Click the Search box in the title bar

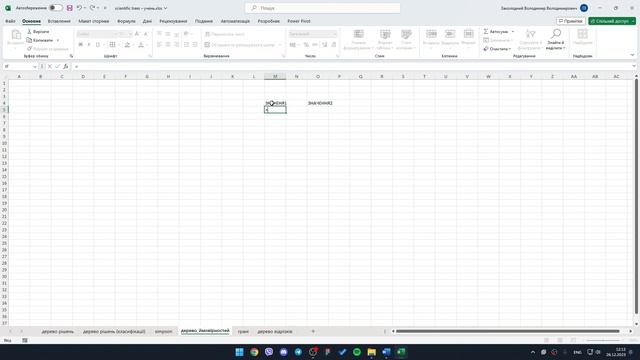(322, 8)
